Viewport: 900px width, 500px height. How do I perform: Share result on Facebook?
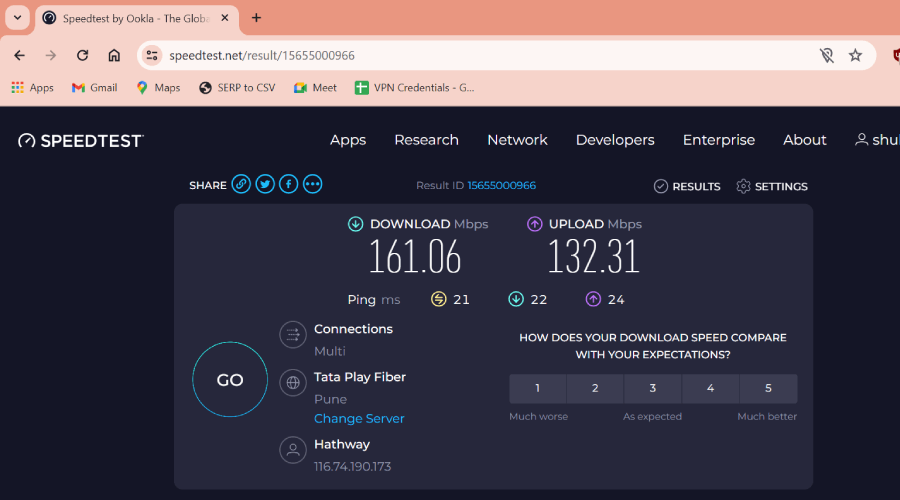[x=289, y=184]
